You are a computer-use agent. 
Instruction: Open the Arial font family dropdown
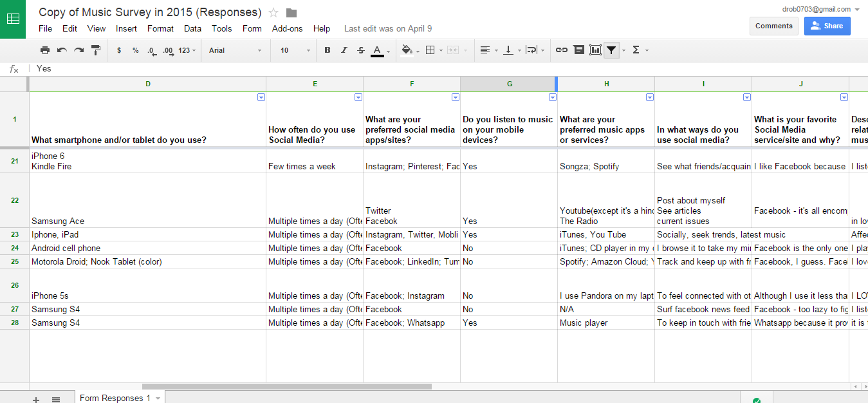(x=235, y=50)
